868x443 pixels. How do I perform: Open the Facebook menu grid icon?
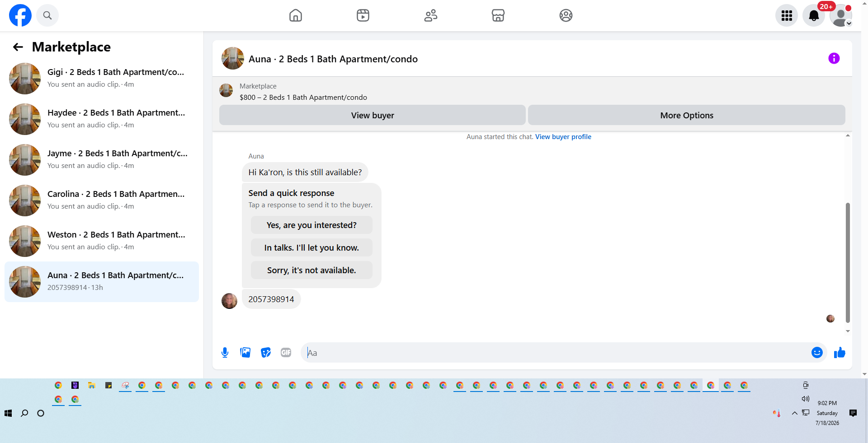[787, 15]
